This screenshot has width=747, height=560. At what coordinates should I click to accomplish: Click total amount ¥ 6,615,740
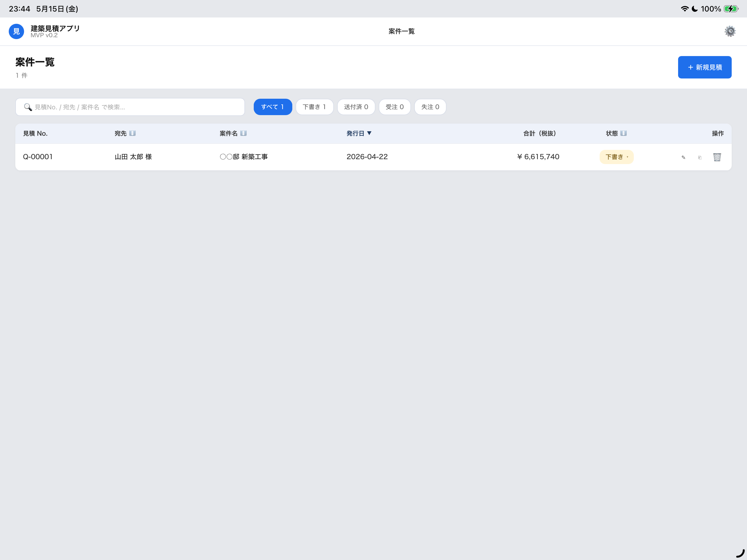tap(538, 157)
